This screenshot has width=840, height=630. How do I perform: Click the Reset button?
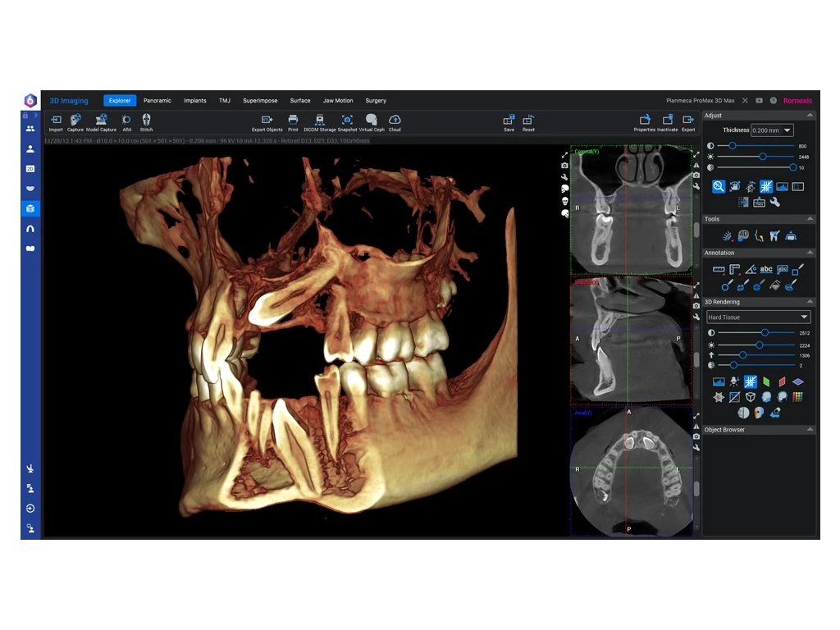528,121
